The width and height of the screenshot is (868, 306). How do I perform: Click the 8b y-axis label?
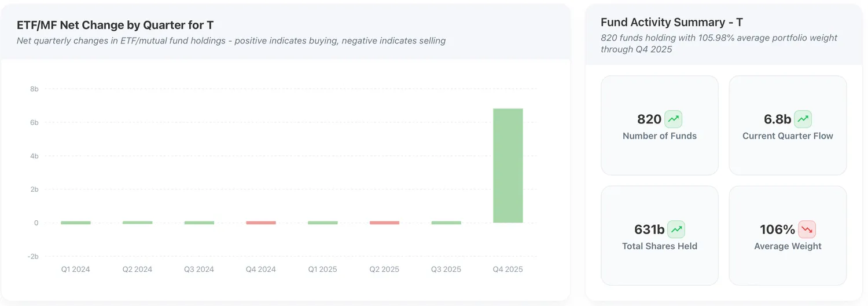[x=34, y=89]
